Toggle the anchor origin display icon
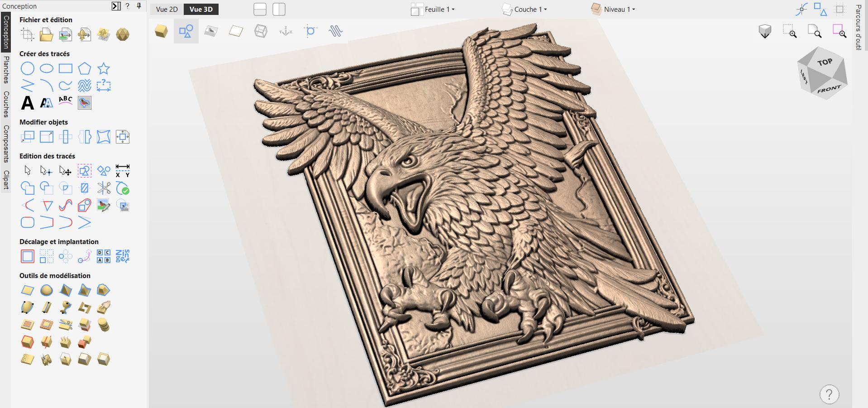 pyautogui.click(x=286, y=31)
